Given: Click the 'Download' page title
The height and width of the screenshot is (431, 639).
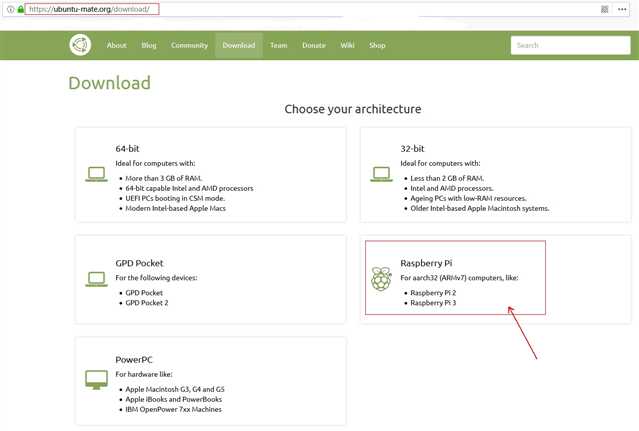Looking at the screenshot, I should tap(110, 83).
